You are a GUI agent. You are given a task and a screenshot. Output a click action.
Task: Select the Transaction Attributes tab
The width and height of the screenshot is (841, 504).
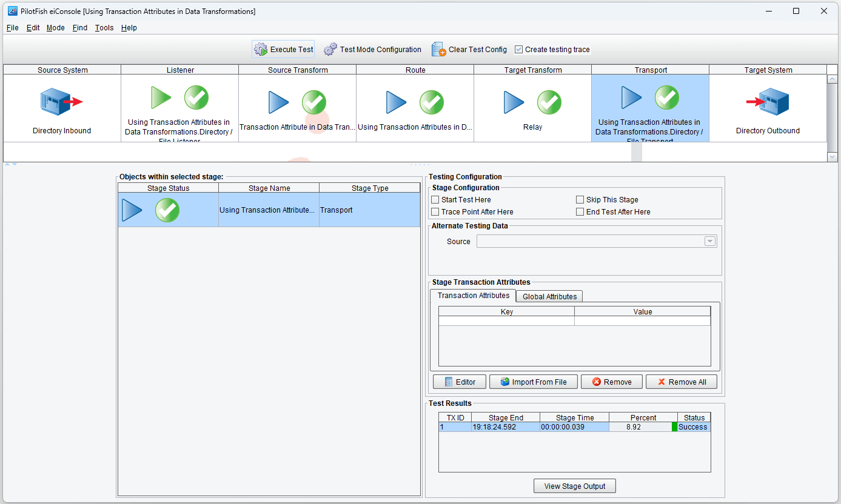474,296
